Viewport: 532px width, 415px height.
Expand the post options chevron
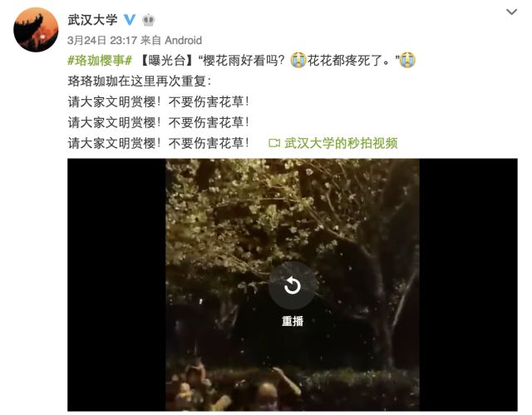click(x=511, y=12)
